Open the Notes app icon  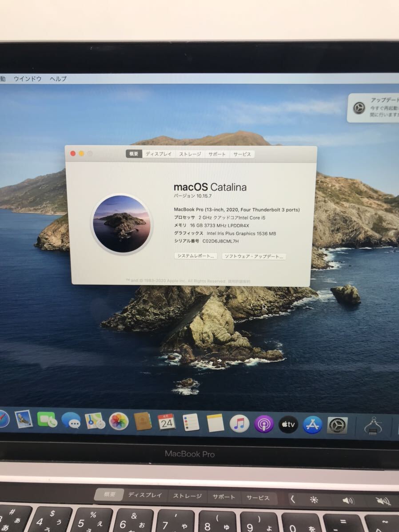(x=215, y=423)
